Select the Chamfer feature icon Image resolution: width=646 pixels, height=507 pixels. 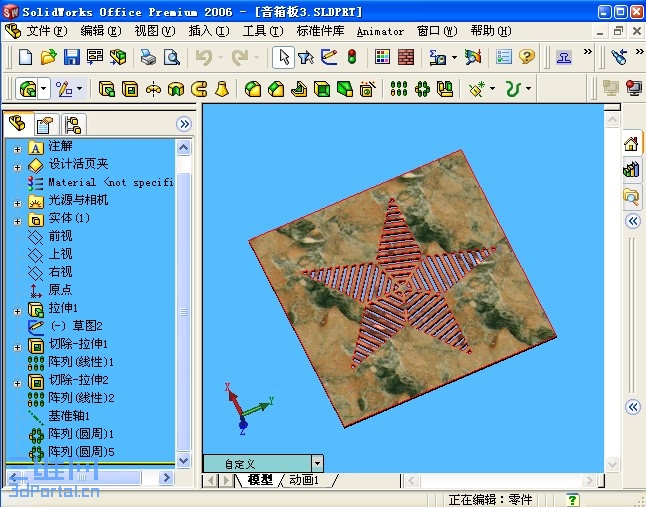276,89
